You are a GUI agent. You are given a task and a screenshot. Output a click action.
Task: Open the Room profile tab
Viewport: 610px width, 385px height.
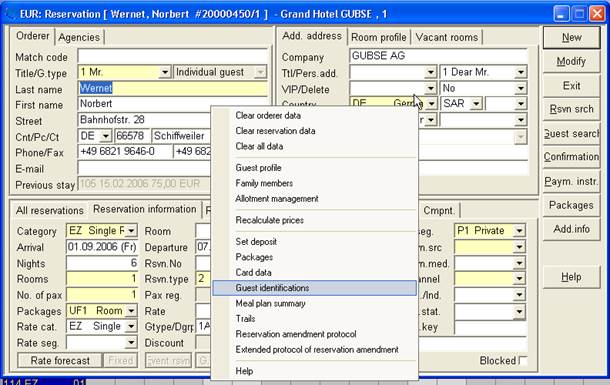379,37
